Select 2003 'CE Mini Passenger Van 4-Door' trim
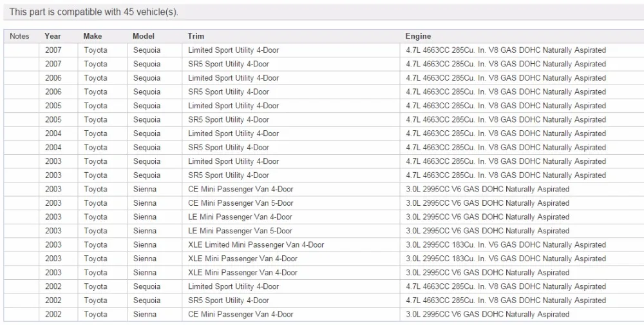This screenshot has width=644, height=325. [241, 189]
